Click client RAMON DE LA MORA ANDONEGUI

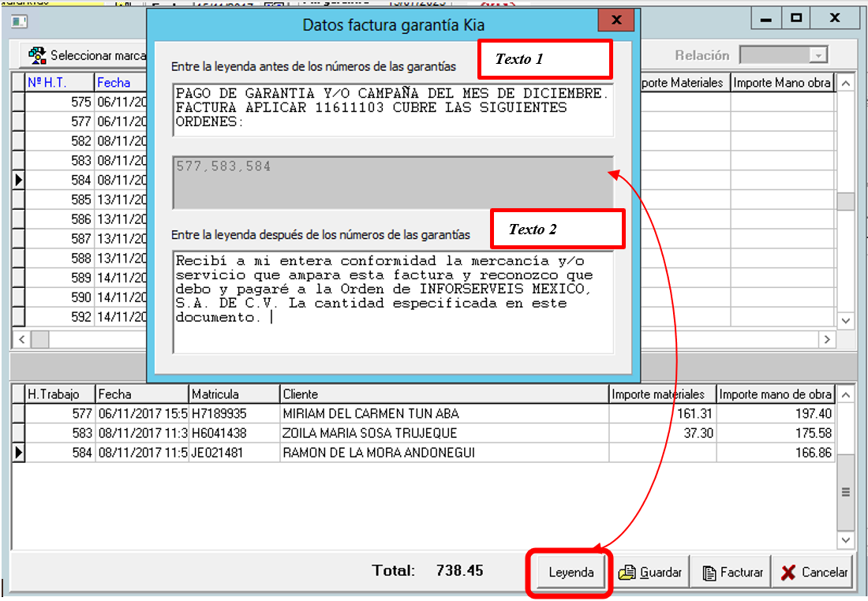click(379, 453)
